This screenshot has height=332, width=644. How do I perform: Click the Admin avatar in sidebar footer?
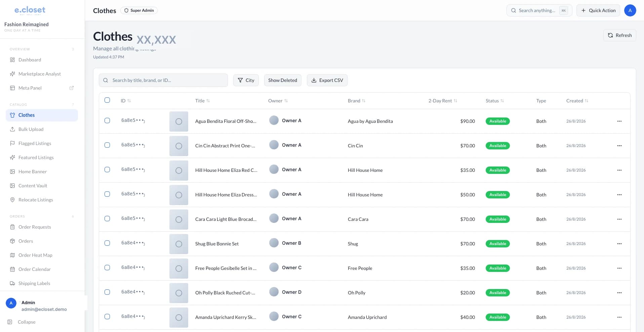click(x=11, y=303)
